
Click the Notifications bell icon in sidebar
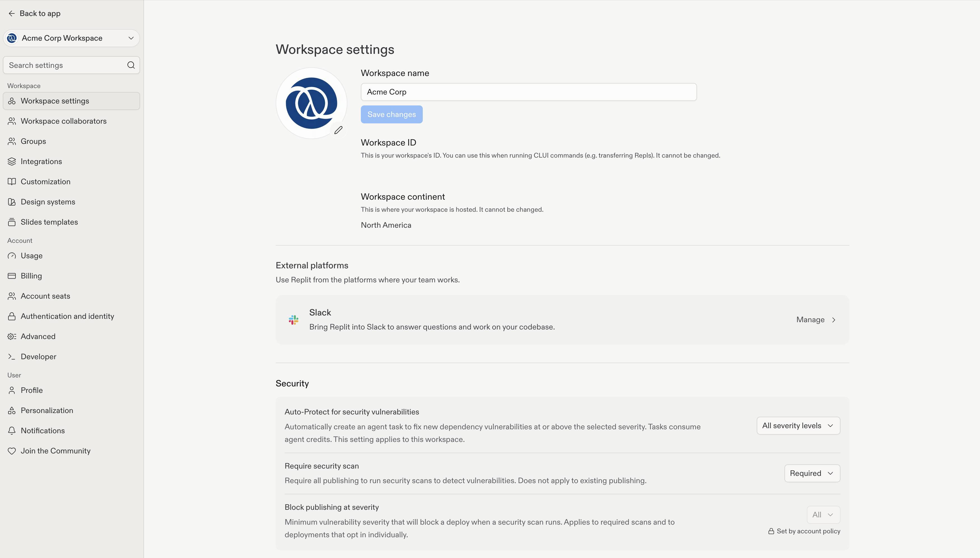tap(12, 430)
